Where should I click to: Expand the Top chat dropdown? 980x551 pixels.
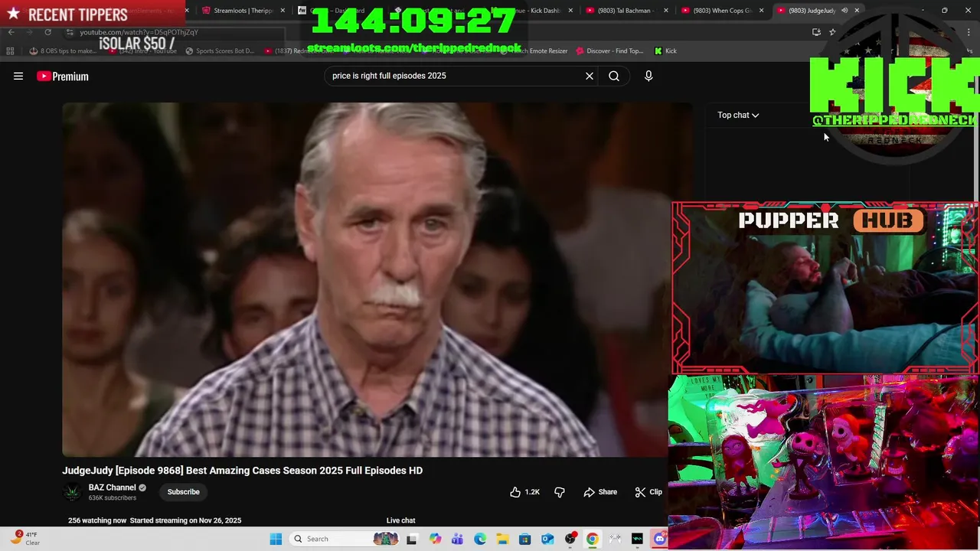[x=738, y=115]
